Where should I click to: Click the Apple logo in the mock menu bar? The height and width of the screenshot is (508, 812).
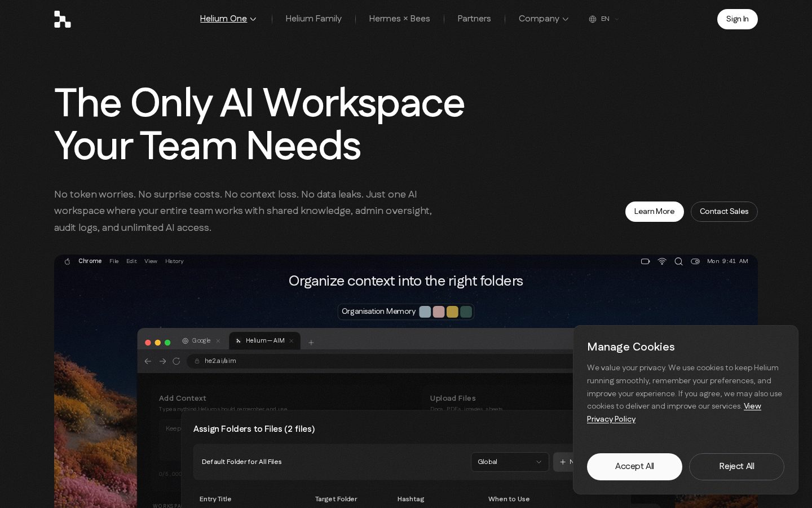click(68, 261)
